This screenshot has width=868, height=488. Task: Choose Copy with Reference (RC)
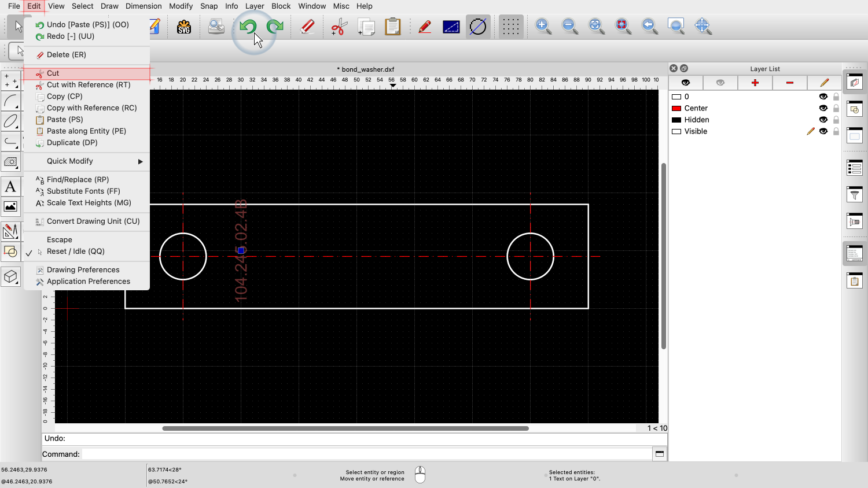pyautogui.click(x=91, y=108)
